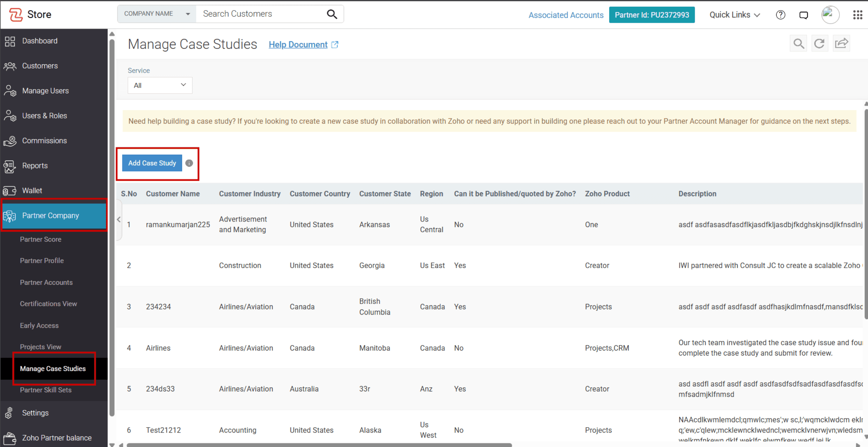Click the customer name Test21212
Image resolution: width=868 pixels, height=447 pixels.
click(163, 430)
